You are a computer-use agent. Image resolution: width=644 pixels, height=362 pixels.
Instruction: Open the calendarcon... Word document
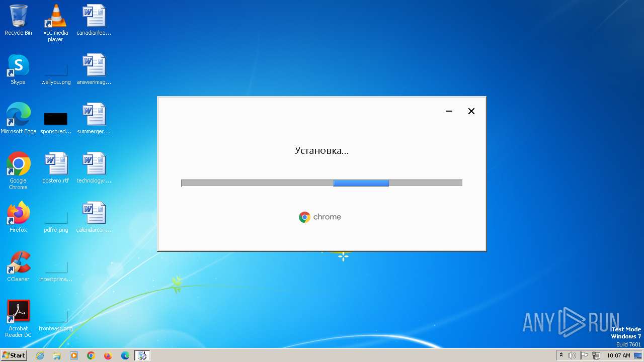point(94,217)
